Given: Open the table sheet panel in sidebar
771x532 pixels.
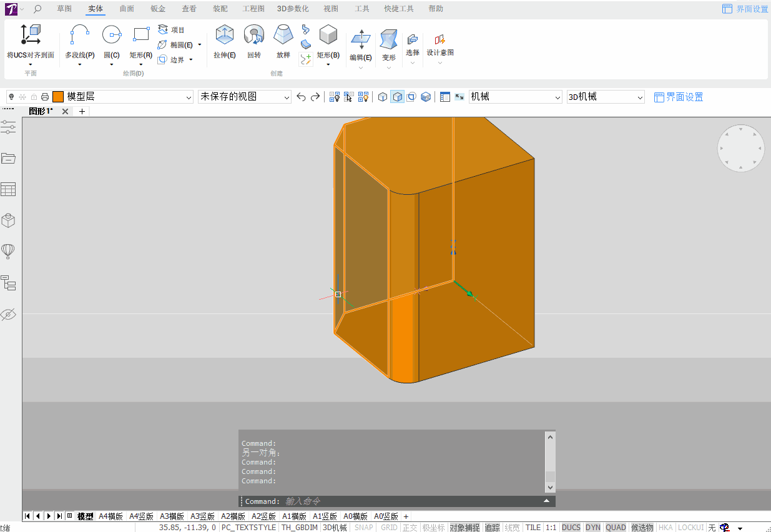Looking at the screenshot, I should click(x=8, y=189).
